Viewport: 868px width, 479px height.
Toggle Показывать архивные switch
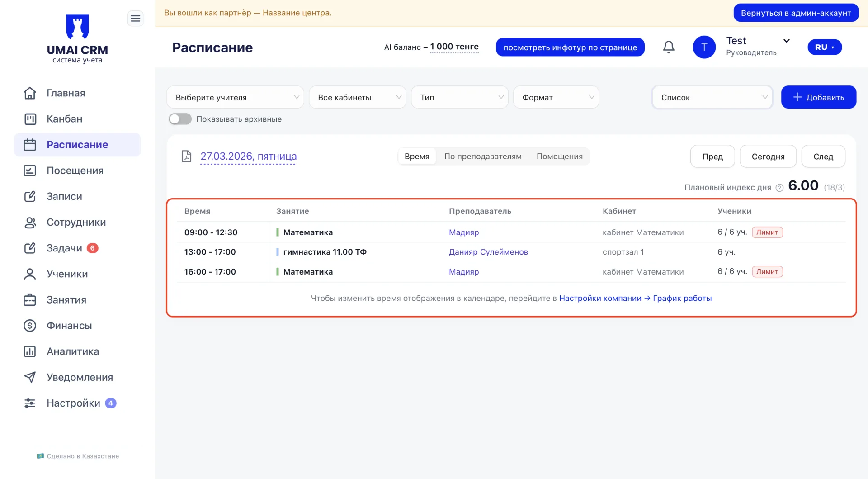point(180,119)
